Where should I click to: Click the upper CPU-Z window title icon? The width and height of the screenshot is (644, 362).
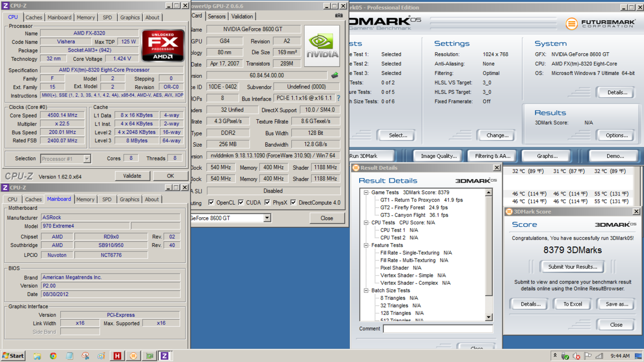coord(5,6)
